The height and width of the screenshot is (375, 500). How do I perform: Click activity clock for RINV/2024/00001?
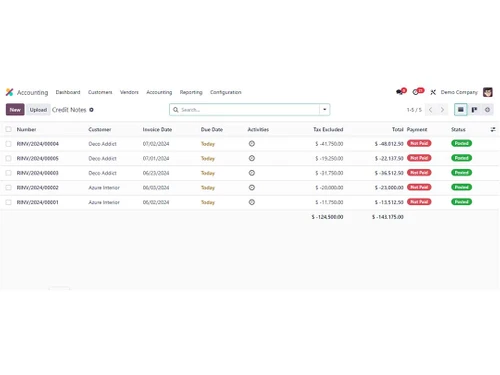(252, 202)
